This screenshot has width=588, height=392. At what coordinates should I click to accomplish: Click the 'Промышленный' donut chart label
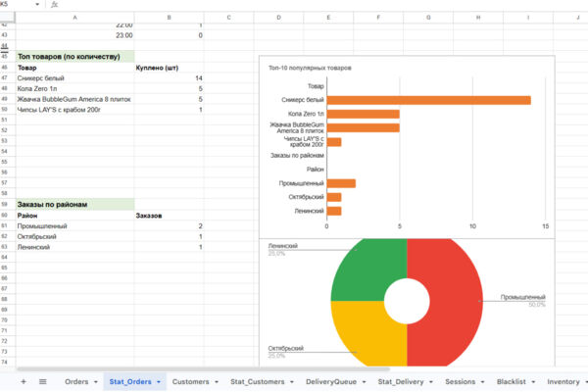pos(522,297)
